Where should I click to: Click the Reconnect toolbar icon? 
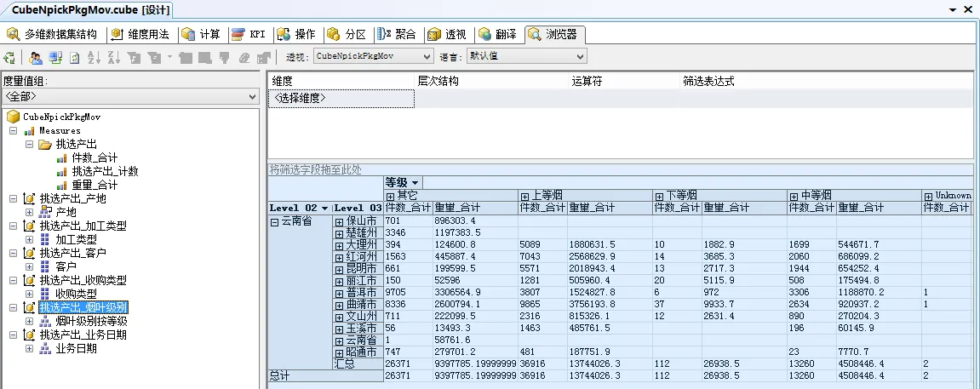(x=55, y=57)
